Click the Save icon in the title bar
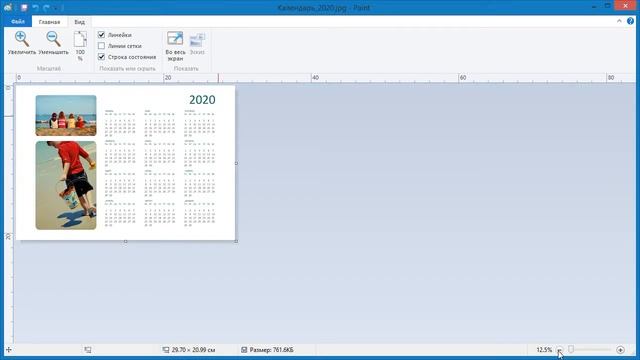The image size is (640, 360). coord(24,7)
